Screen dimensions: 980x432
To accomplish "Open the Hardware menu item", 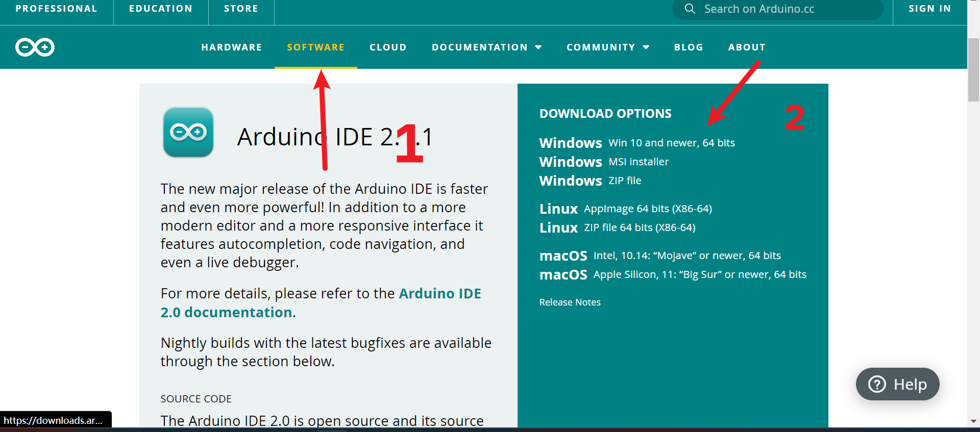I will pyautogui.click(x=231, y=47).
